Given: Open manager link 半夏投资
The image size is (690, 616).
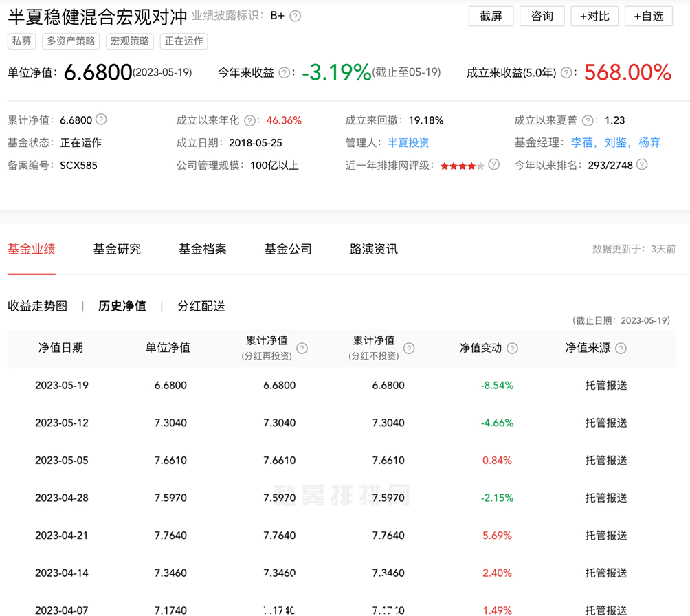Looking at the screenshot, I should click(x=408, y=143).
